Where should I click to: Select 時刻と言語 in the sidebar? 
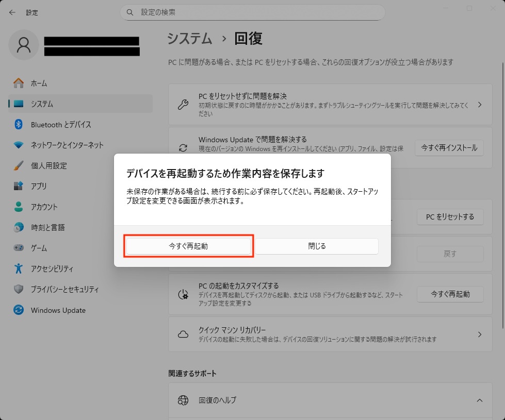(x=47, y=227)
